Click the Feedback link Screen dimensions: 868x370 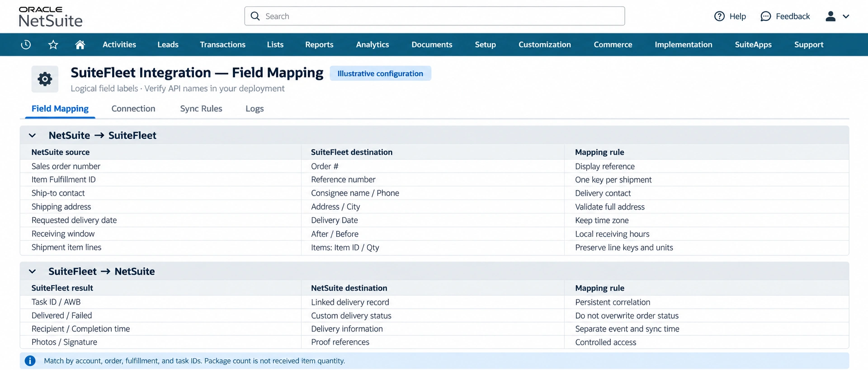(793, 16)
